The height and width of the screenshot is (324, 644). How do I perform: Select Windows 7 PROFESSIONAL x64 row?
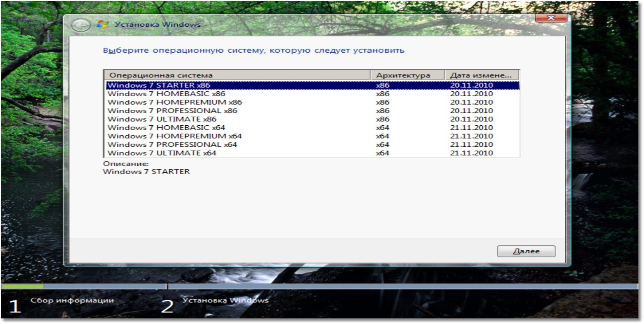point(312,144)
